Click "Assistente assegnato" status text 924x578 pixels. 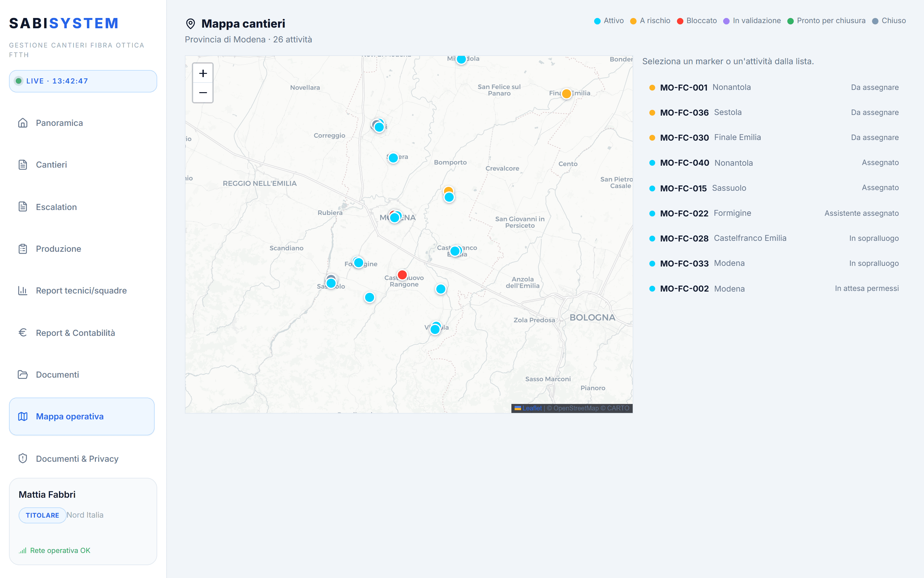point(861,213)
